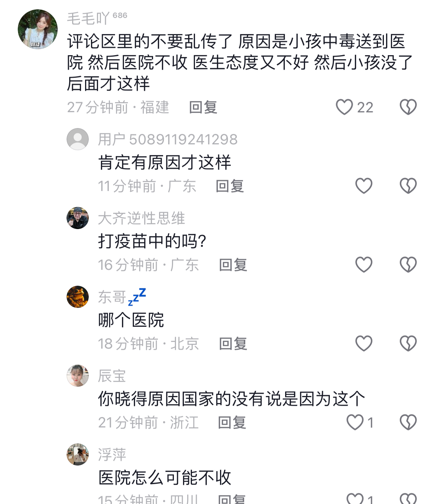This screenshot has height=504, width=436.
Task: Like 东哥's comment '哪个医院'
Action: tap(364, 343)
